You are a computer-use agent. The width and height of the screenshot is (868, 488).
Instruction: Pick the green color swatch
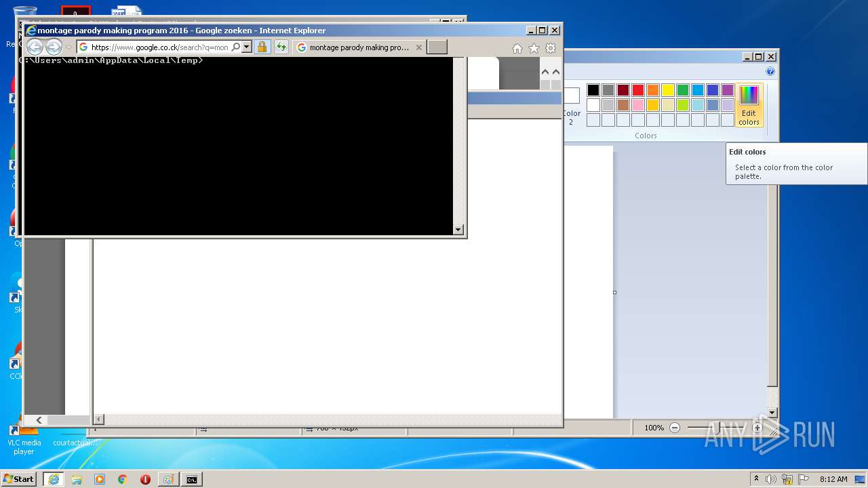[683, 90]
